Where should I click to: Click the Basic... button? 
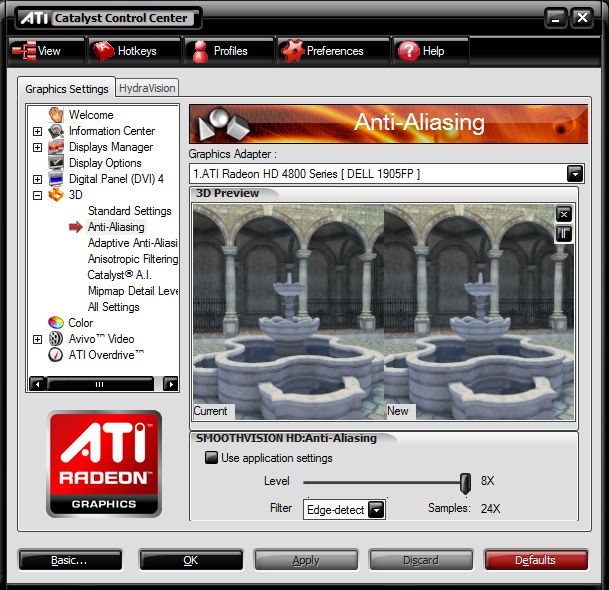click(70, 560)
